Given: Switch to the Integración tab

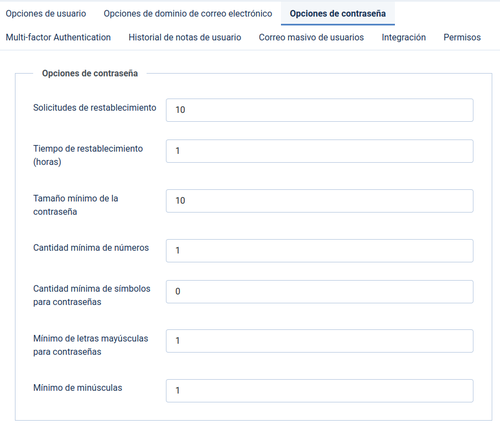Looking at the screenshot, I should point(404,37).
